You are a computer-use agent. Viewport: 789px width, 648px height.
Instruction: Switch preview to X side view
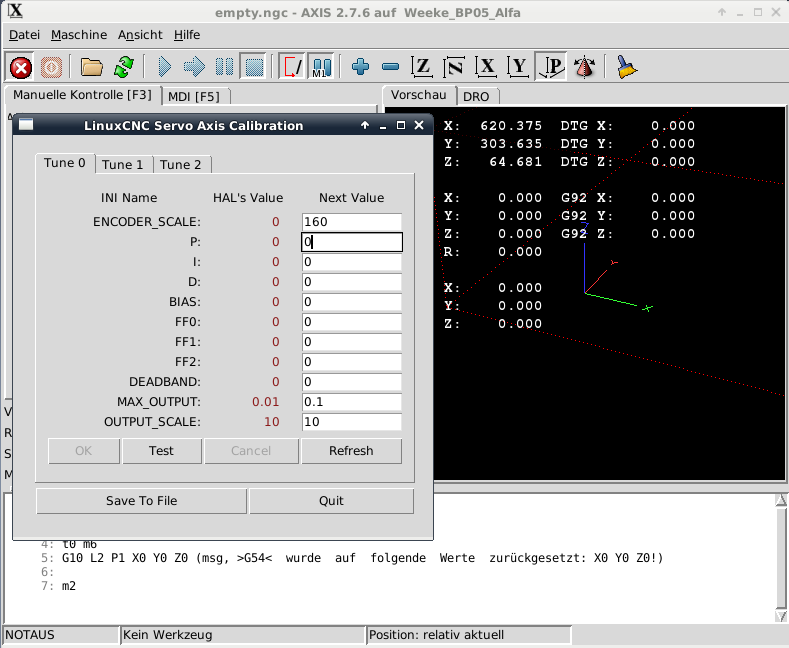point(486,67)
